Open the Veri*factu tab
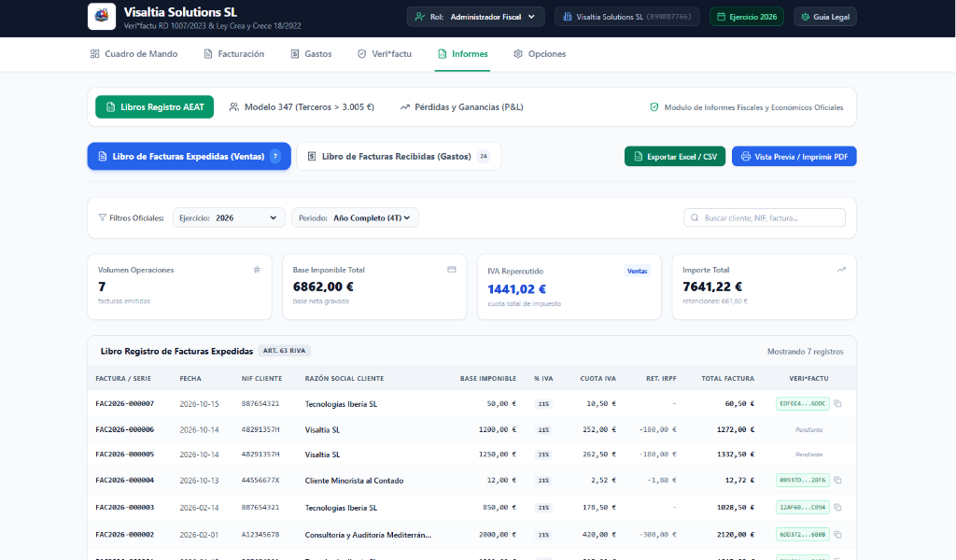Image resolution: width=956 pixels, height=560 pixels. tap(384, 53)
